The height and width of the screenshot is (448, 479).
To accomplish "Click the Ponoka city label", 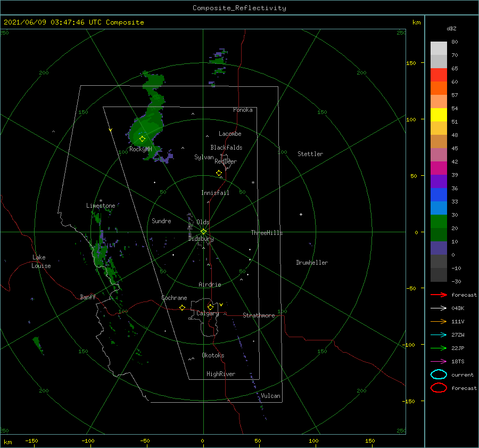I will [243, 110].
